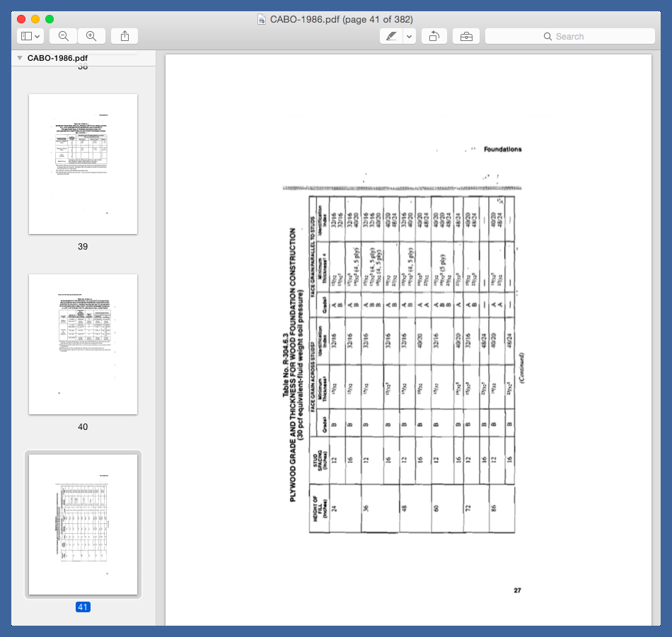Rotate the page with the rotate button

tap(434, 36)
